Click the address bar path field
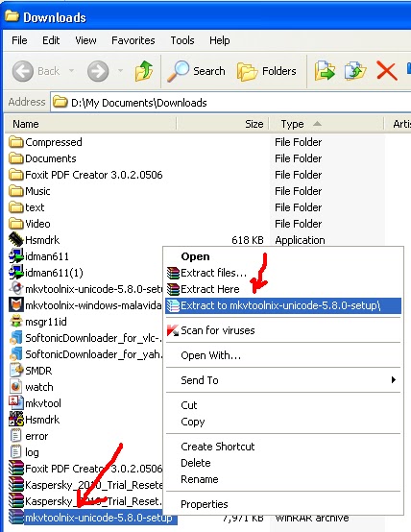 click(230, 103)
